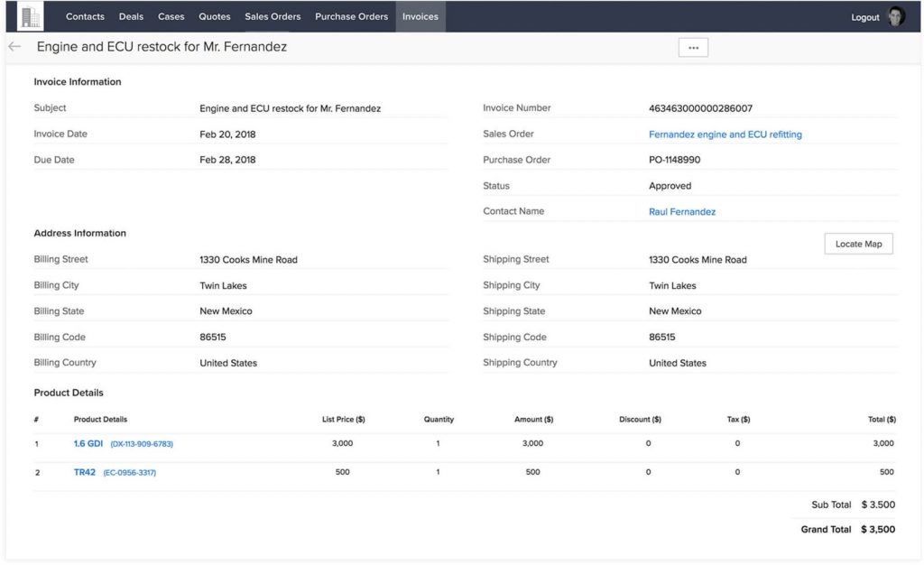This screenshot has width=924, height=565.
Task: Open the Raul Fernandez contact link
Action: pos(681,212)
